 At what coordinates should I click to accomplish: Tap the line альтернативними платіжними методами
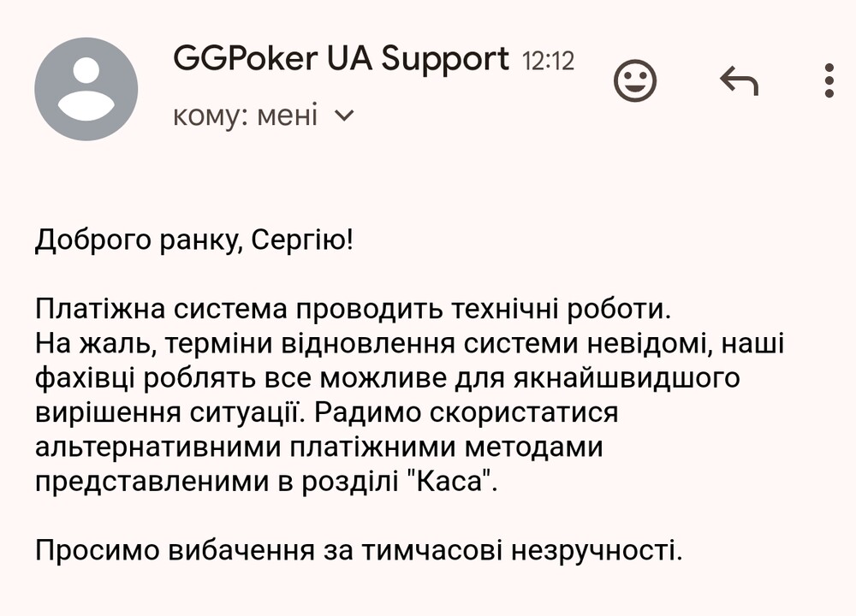(x=318, y=447)
